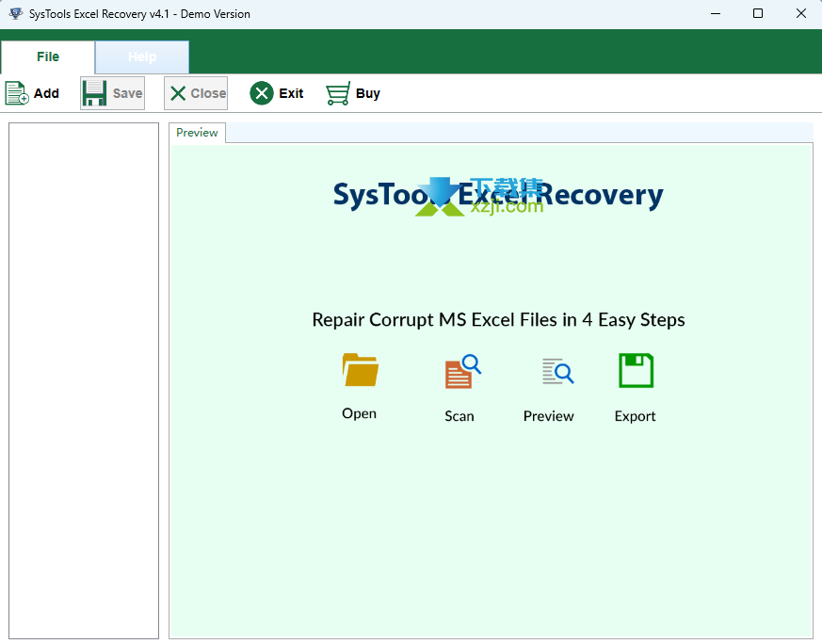Select the Preview tab
Image resolution: width=822 pixels, height=644 pixels.
197,133
